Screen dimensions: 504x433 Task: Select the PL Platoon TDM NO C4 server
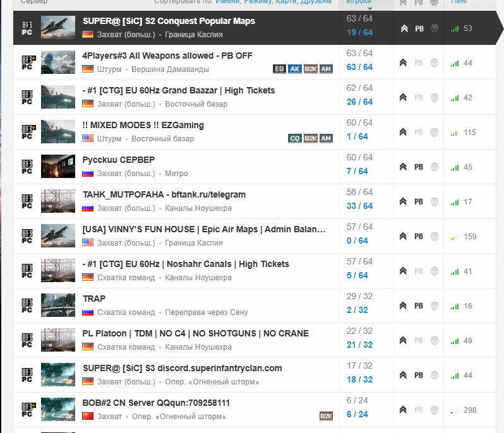195,333
